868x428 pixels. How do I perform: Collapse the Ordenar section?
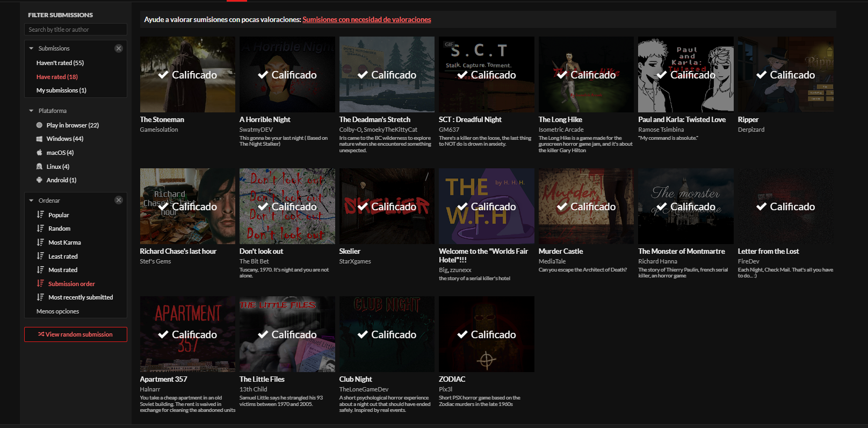click(31, 201)
